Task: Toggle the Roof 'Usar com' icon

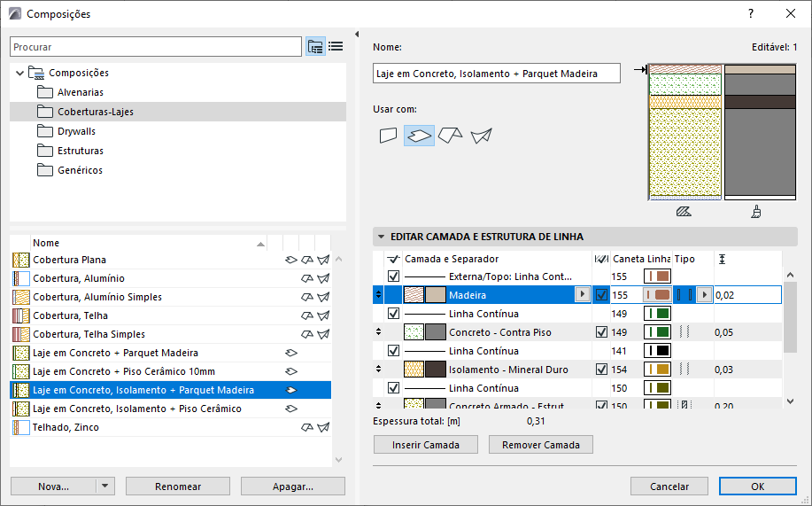Action: coord(450,136)
